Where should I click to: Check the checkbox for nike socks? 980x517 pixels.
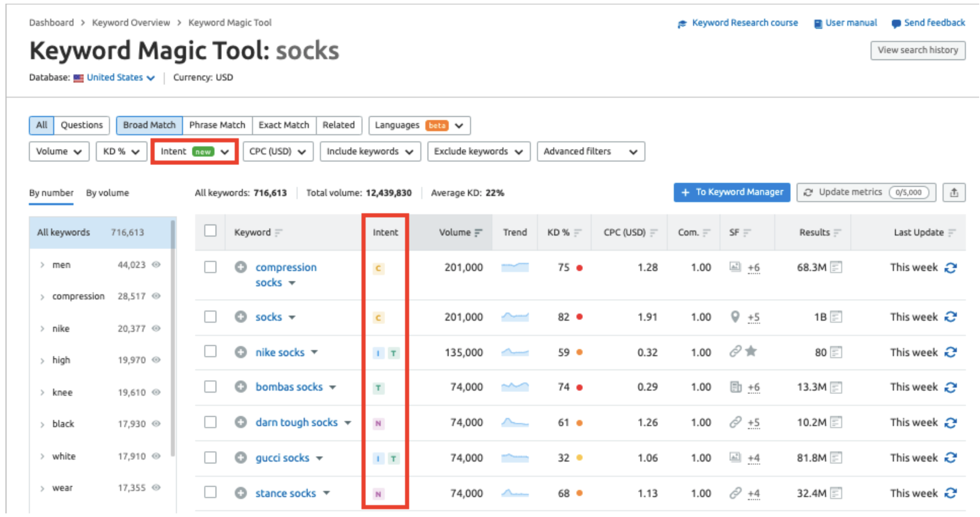click(210, 351)
